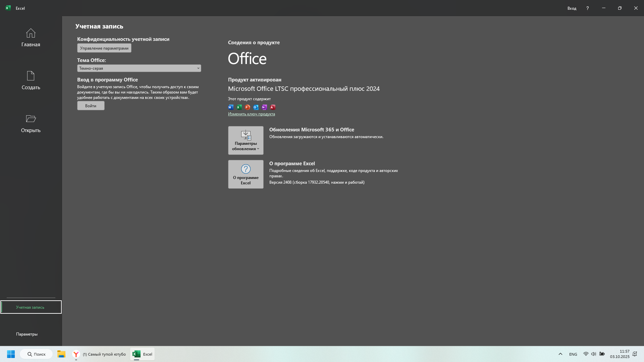Click the taskbar Поиск search box
This screenshot has width=644, height=362.
tap(36, 354)
